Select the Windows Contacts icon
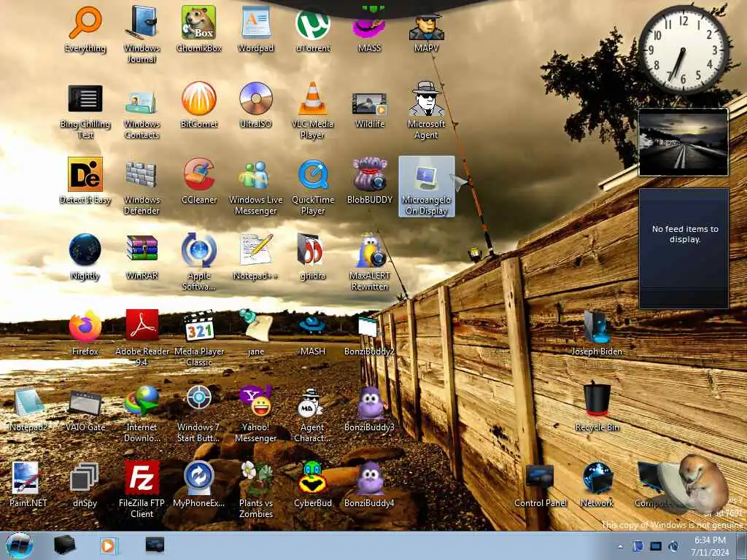Image resolution: width=747 pixels, height=560 pixels. pos(142,114)
